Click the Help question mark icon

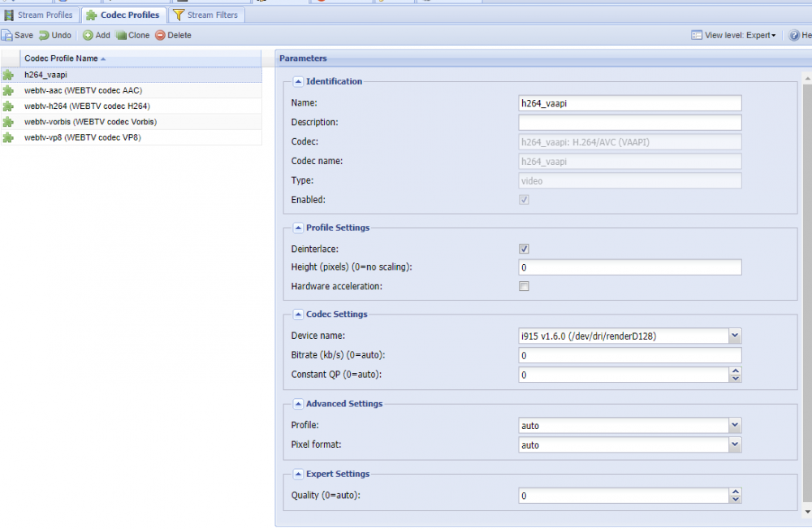coord(794,35)
